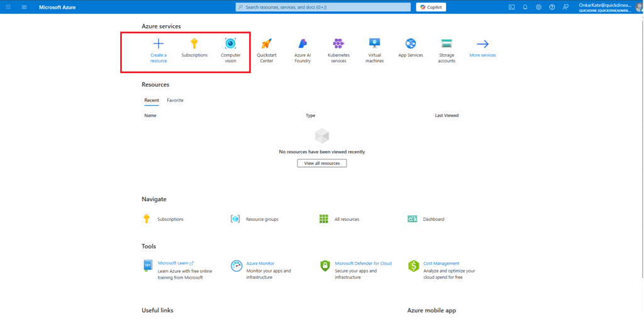This screenshot has height=333, width=644.
Task: Navigate to Dashboard
Action: [x=434, y=219]
